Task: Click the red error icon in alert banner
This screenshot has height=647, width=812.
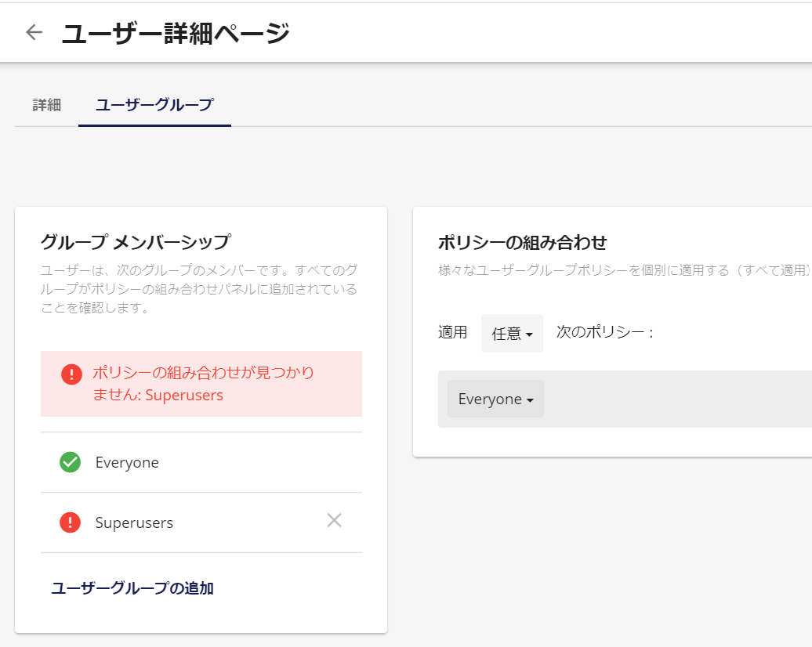Action: click(x=71, y=374)
